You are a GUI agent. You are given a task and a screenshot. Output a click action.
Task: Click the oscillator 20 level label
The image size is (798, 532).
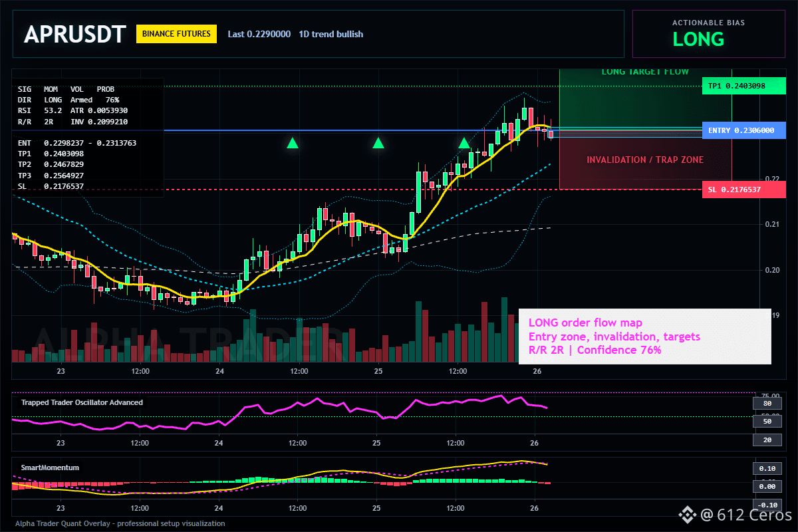(767, 440)
